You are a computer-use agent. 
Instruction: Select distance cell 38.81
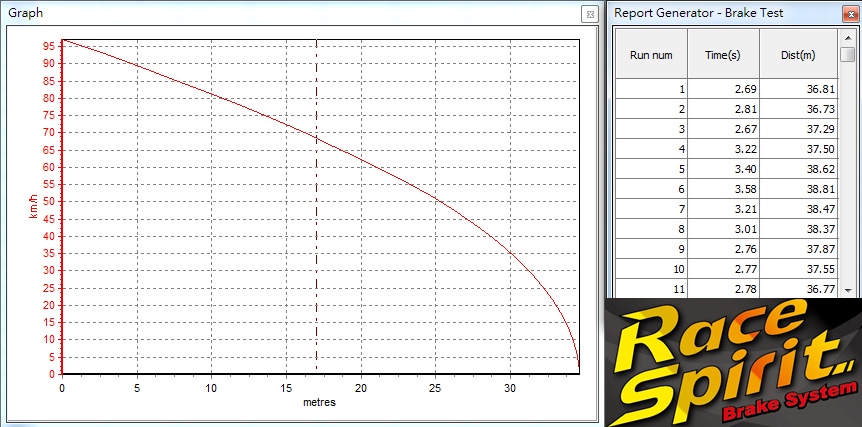[799, 188]
